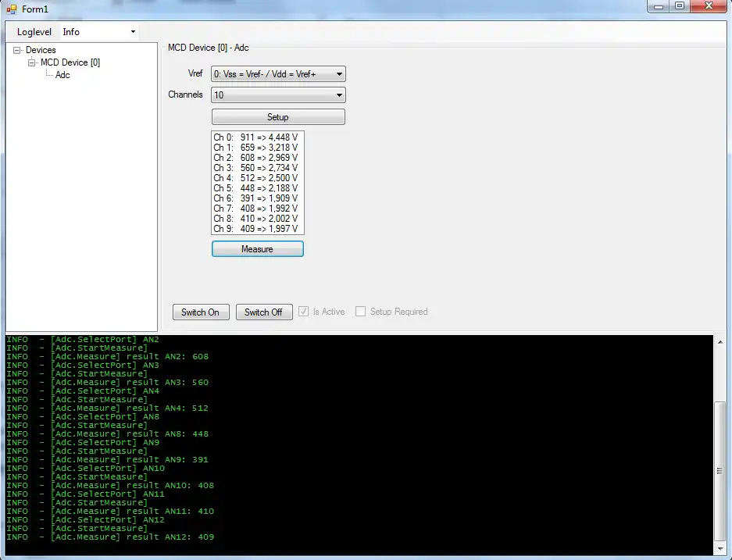
Task: Select the Ch 9: 409 result row
Action: [257, 229]
